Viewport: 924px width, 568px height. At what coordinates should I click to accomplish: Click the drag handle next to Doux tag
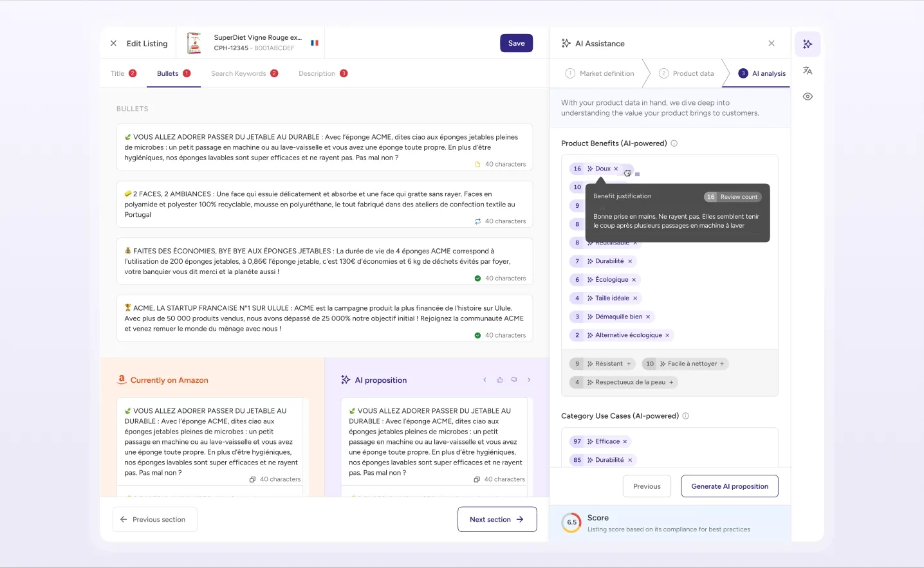click(x=637, y=174)
